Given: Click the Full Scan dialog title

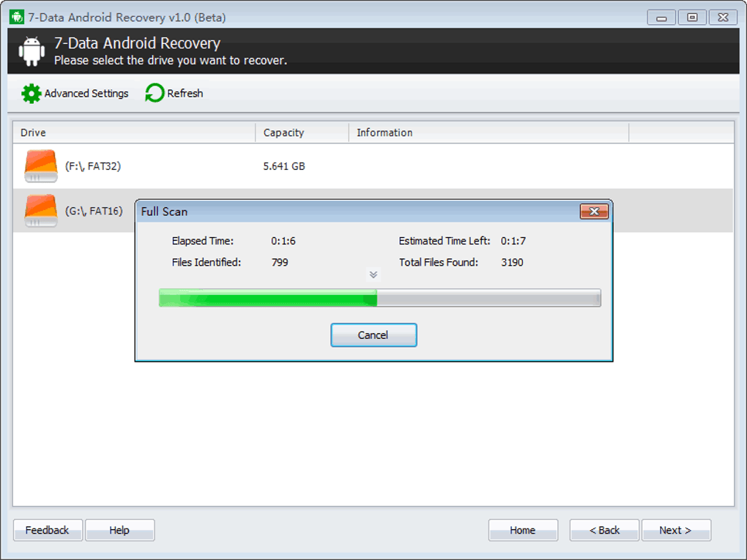Looking at the screenshot, I should (x=164, y=212).
